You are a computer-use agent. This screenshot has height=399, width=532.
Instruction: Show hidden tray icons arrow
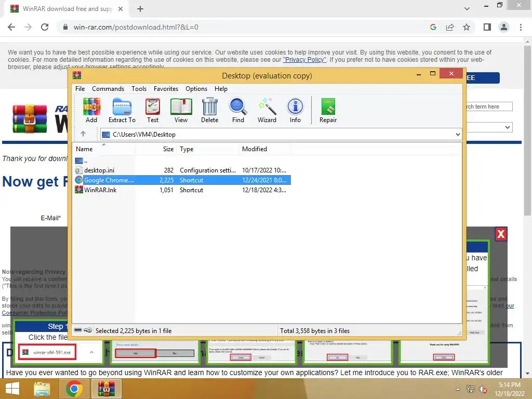click(x=458, y=389)
